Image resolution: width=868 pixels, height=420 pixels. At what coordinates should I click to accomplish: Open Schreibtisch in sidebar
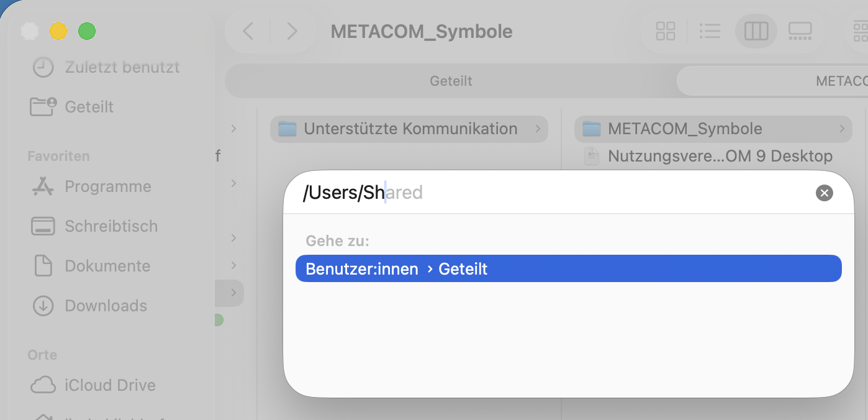[x=111, y=226]
